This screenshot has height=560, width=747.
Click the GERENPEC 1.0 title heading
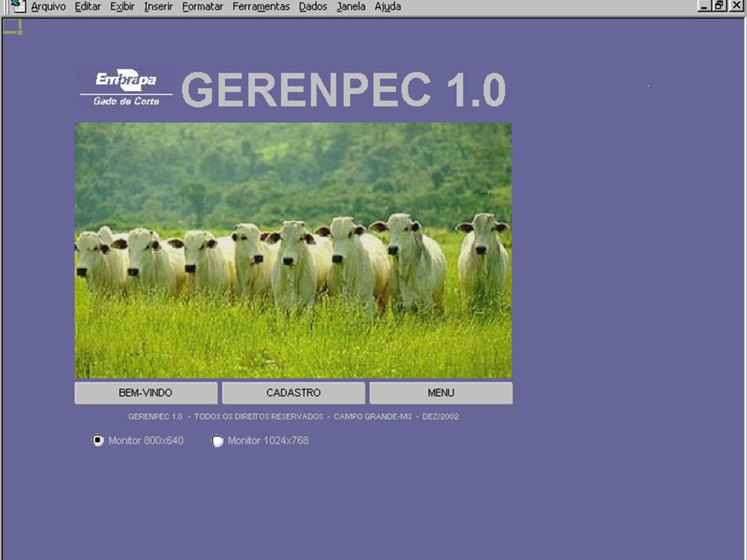(343, 89)
